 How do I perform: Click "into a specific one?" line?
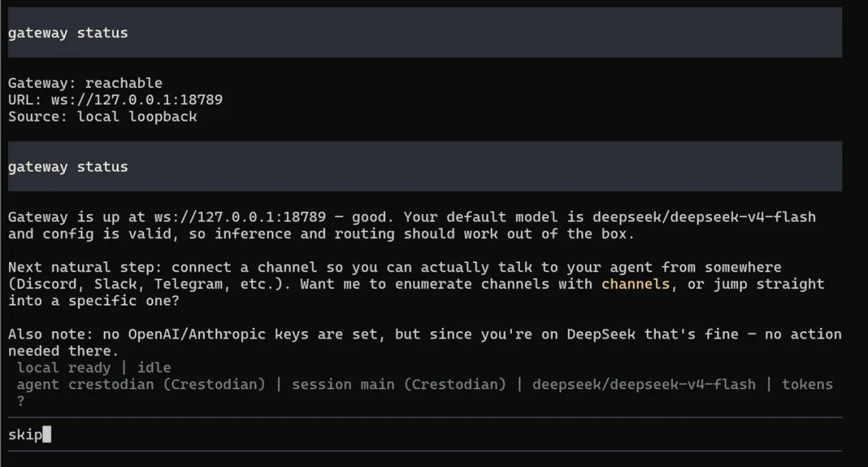[x=93, y=301]
